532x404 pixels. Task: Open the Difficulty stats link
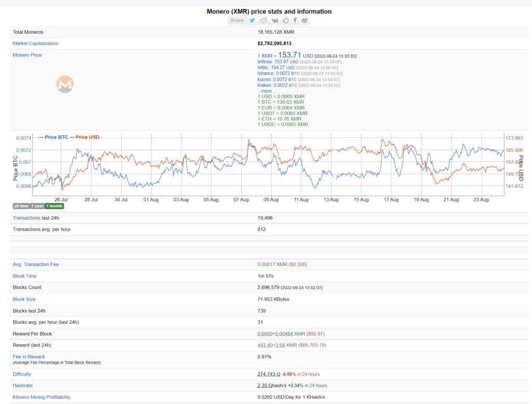(x=21, y=374)
